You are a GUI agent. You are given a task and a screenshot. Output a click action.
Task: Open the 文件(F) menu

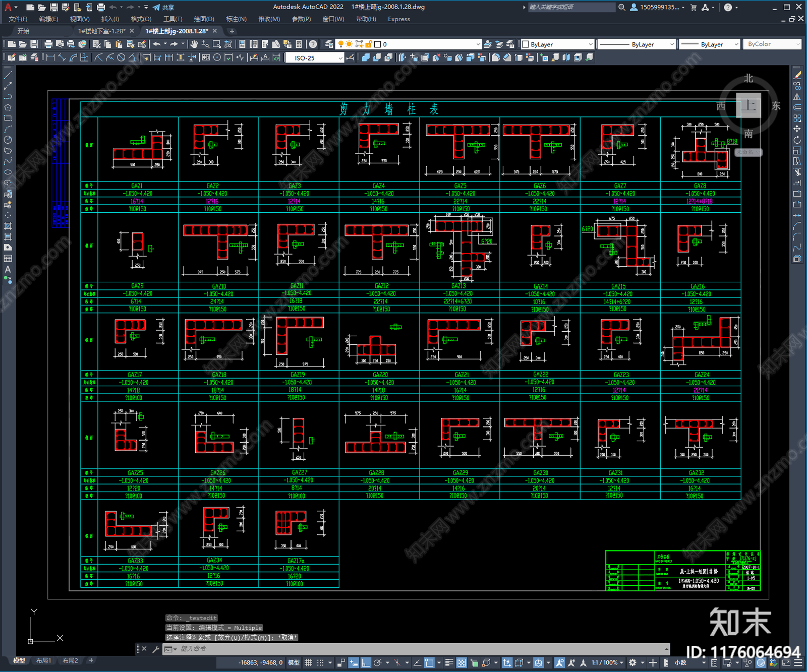coord(18,19)
